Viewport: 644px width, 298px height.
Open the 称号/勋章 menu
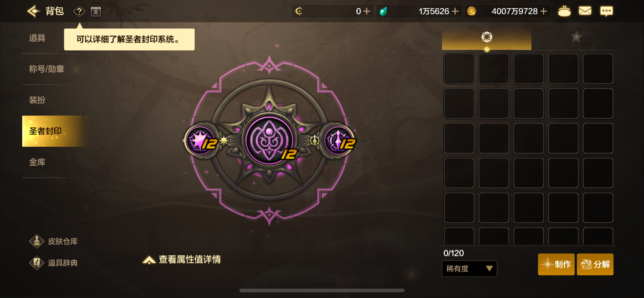pyautogui.click(x=47, y=69)
